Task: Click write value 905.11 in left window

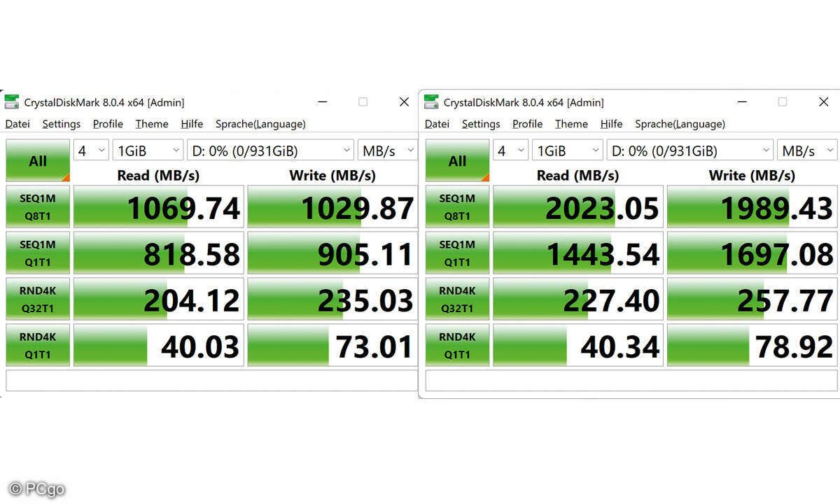Action: tap(332, 253)
